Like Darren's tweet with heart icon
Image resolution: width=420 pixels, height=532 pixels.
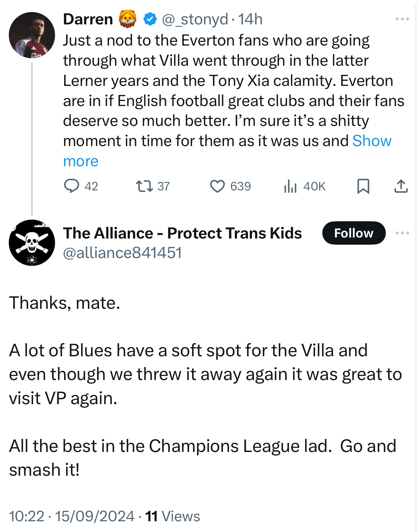(x=217, y=186)
